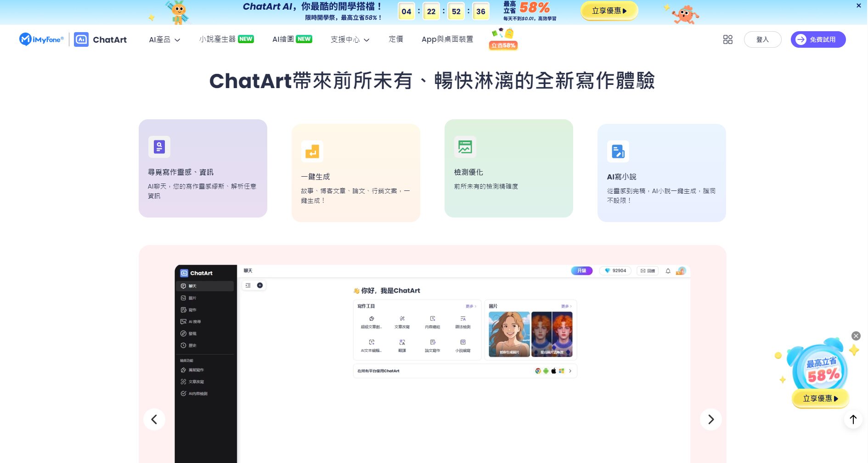
Task: Open the 尋覓寫作靈感、資訊 card
Action: tap(203, 168)
